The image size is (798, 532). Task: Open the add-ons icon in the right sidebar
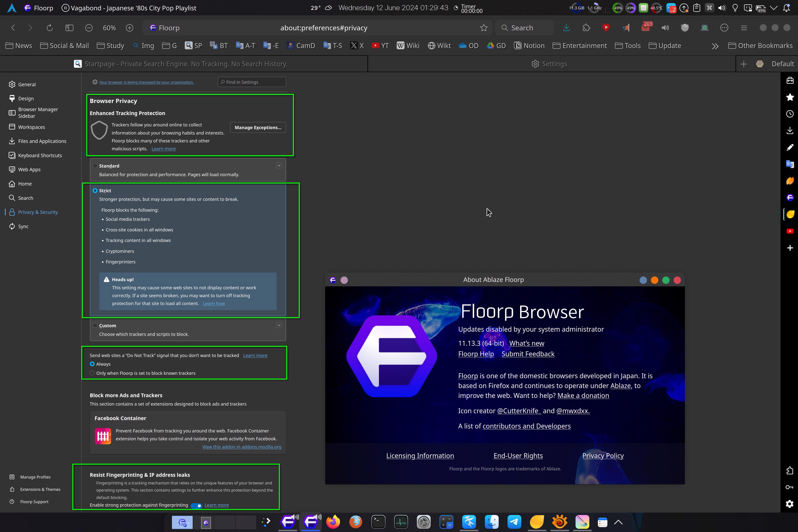point(790,471)
